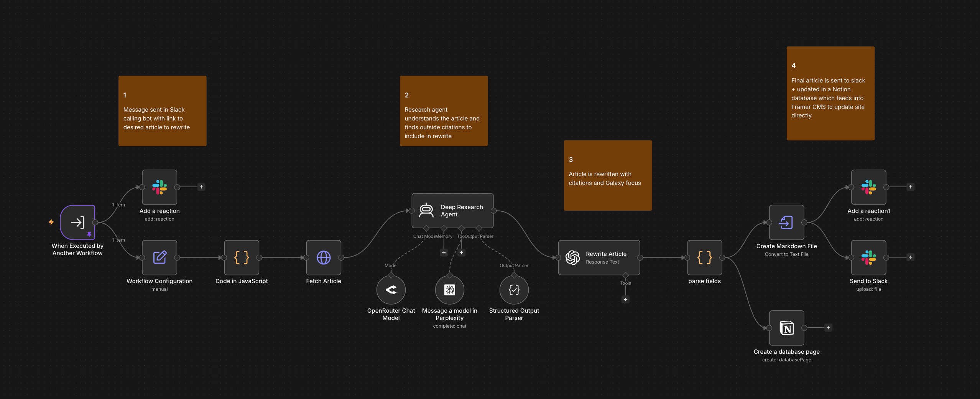
Task: Click the "create: databasePage" subtitle
Action: 787,360
